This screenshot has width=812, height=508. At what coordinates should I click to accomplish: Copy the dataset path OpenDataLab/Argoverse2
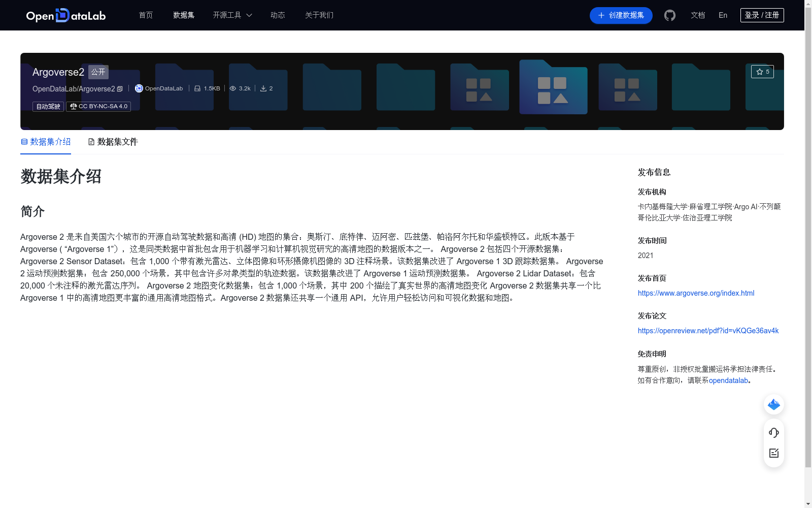(x=119, y=88)
